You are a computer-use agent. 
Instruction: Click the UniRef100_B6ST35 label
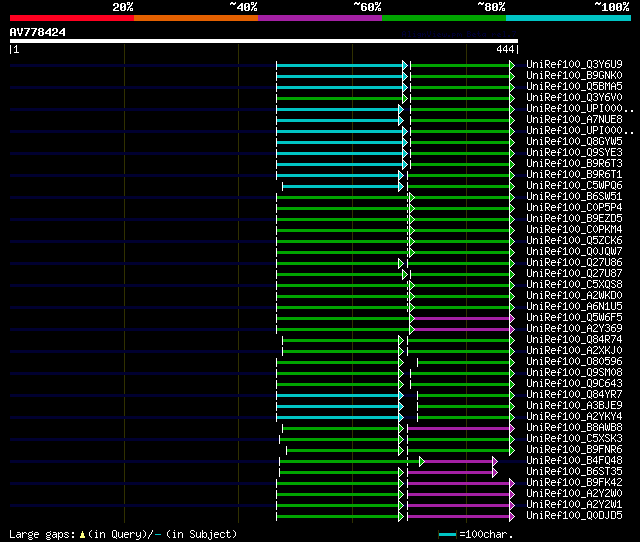click(574, 472)
